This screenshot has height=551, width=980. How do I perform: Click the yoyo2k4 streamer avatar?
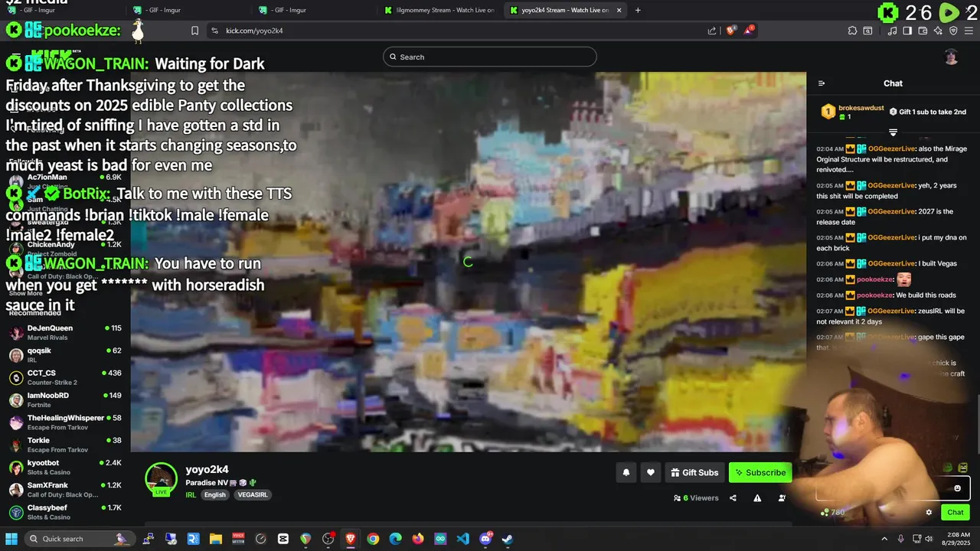pos(161,478)
